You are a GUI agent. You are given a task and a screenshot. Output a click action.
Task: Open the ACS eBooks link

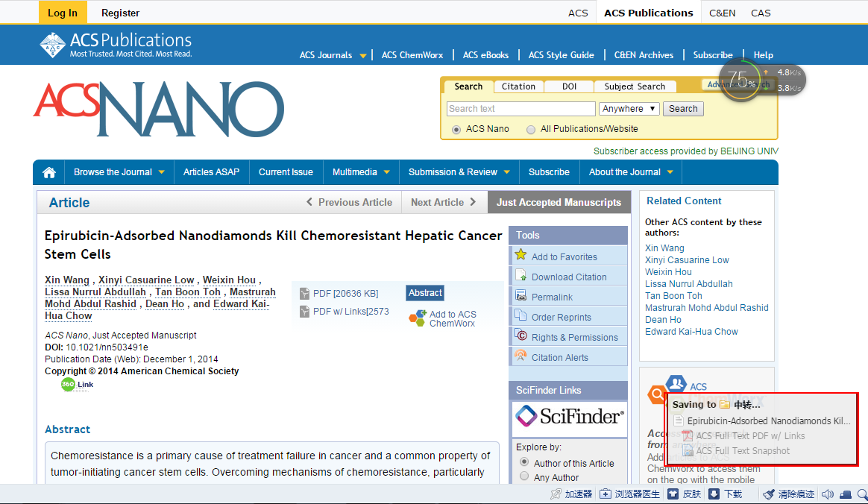tap(485, 54)
